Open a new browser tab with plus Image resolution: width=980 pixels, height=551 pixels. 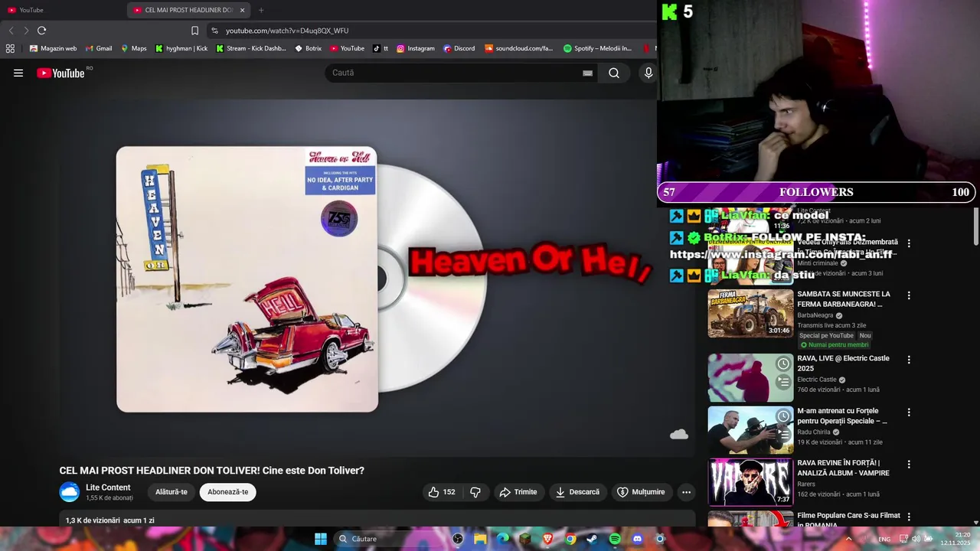(261, 10)
